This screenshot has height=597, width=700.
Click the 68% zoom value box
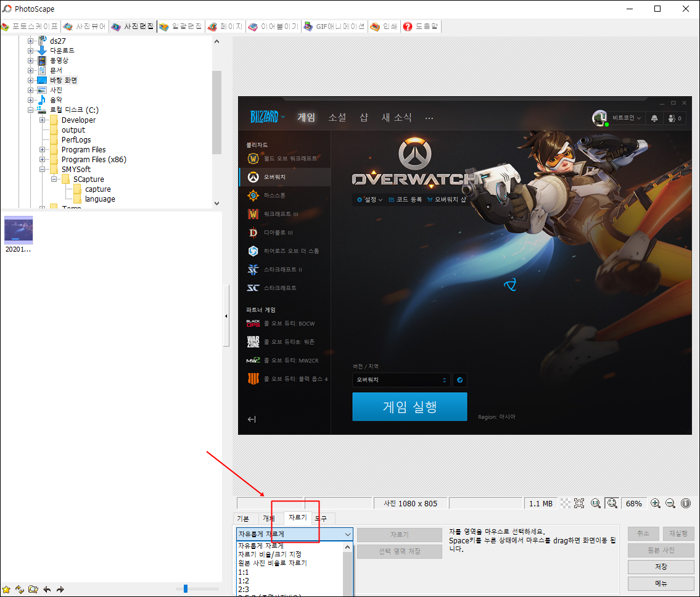pyautogui.click(x=634, y=504)
